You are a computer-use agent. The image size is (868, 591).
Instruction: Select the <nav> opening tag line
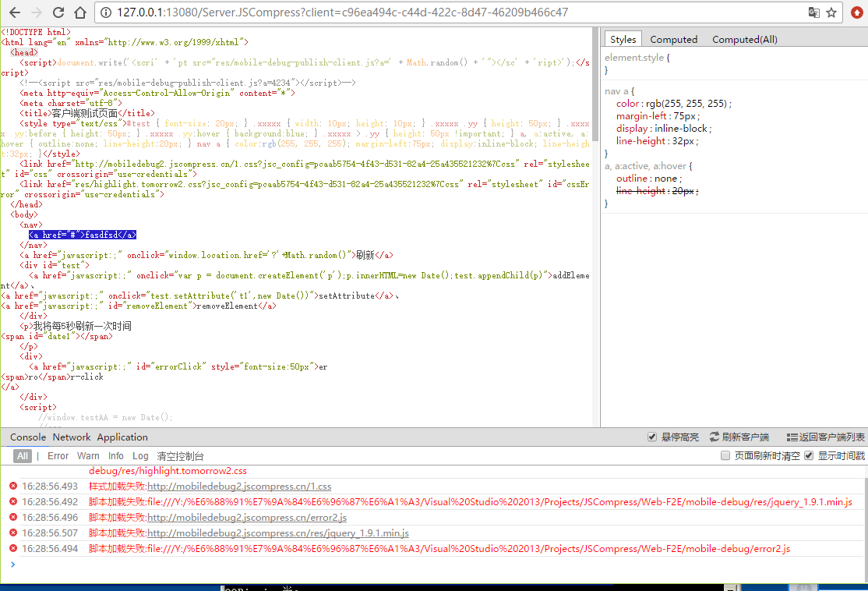[x=31, y=225]
